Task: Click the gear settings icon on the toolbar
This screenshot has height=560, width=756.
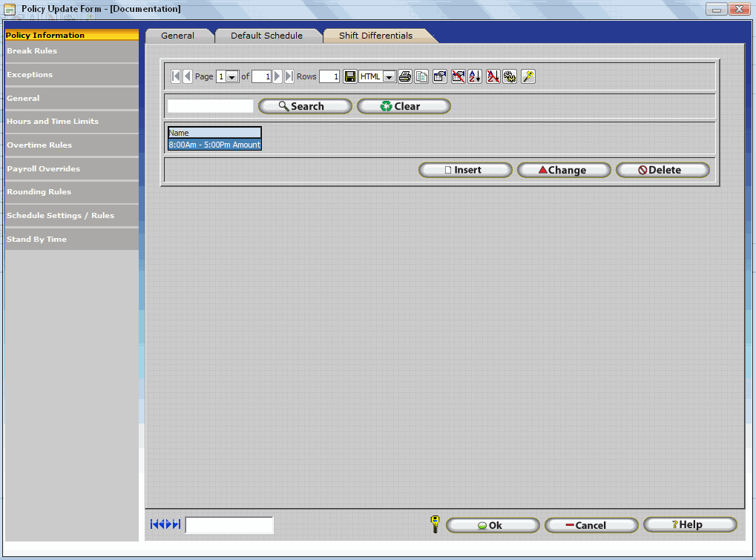Action: tap(511, 76)
